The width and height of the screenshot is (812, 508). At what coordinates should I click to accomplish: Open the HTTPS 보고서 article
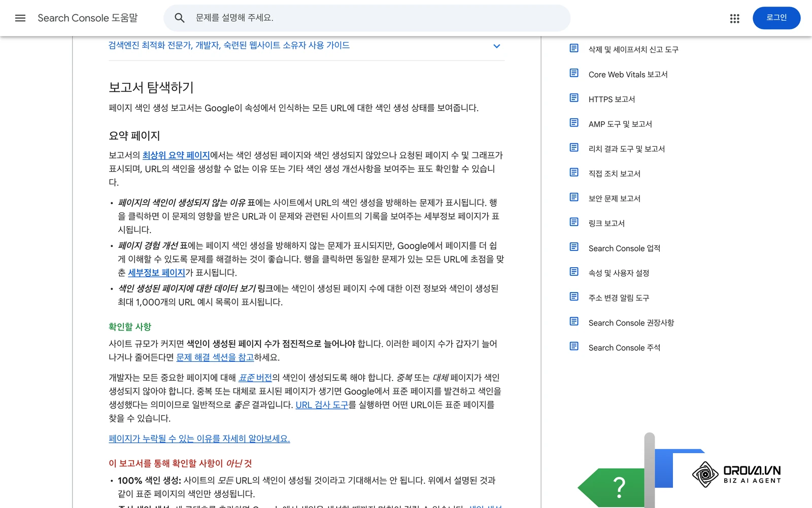612,100
